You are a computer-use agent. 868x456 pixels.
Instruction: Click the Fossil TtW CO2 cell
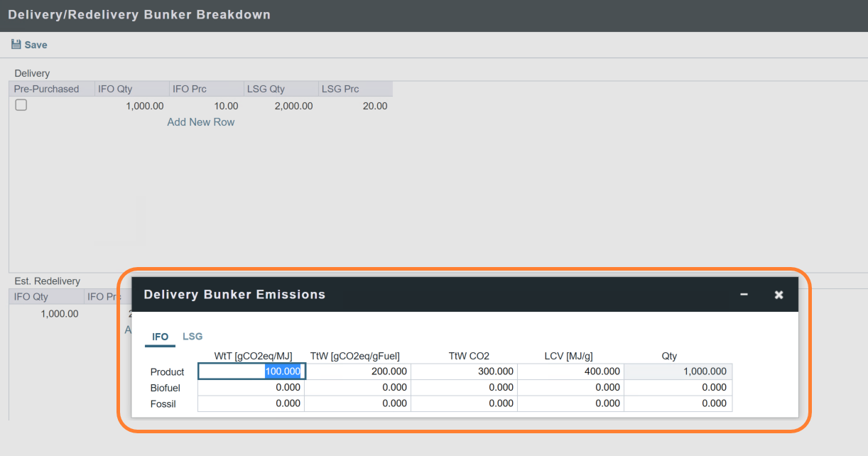point(464,403)
